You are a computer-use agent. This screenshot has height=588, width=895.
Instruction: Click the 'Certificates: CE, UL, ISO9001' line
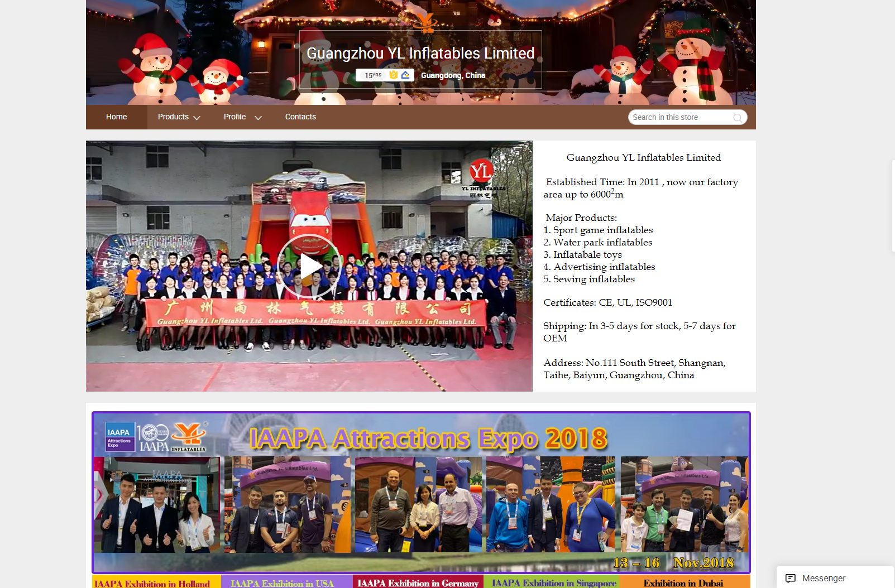(x=608, y=302)
